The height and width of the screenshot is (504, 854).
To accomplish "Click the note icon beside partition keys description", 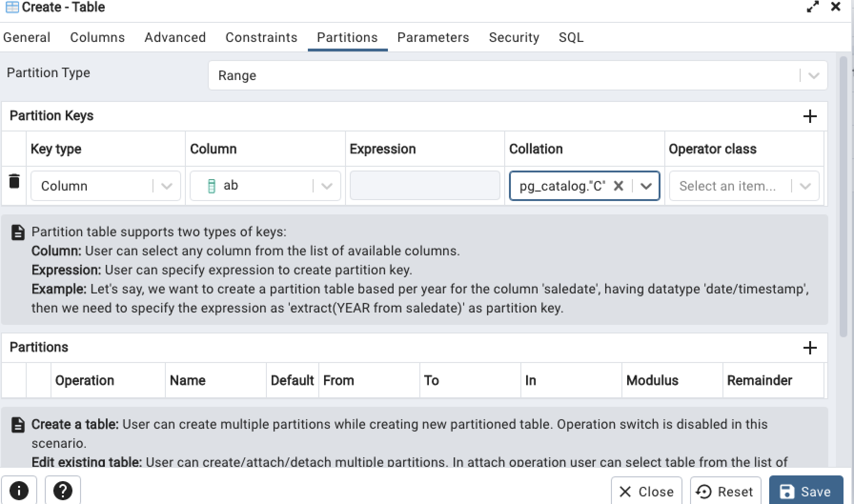I will tap(18, 232).
